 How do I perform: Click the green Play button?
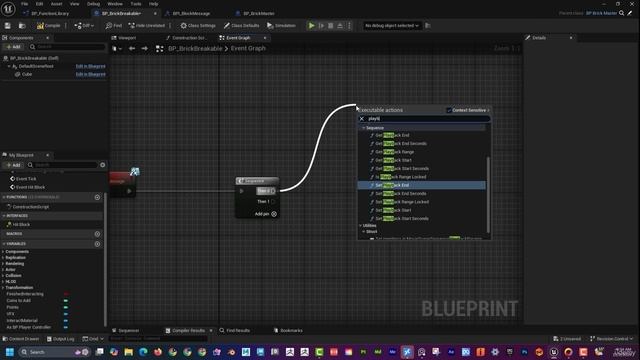311,26
